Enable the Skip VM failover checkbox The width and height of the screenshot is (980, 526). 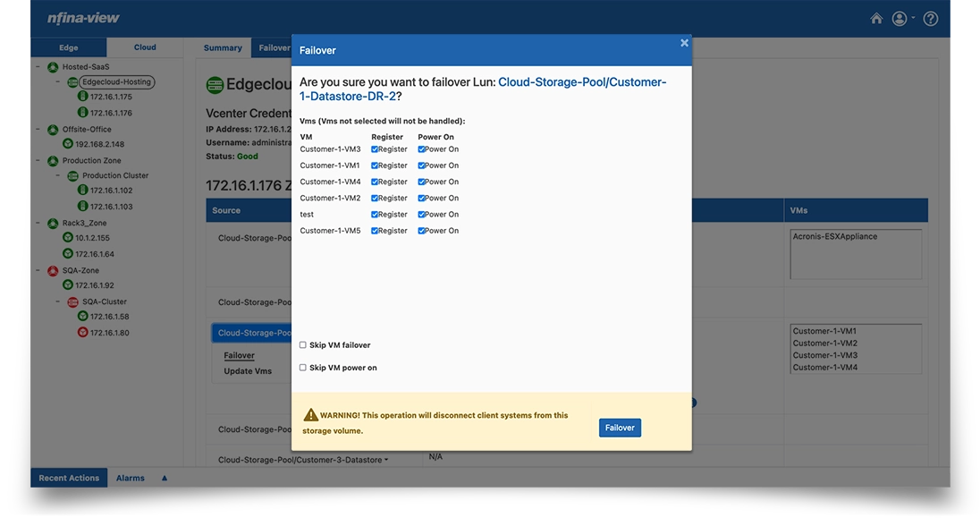tap(302, 344)
